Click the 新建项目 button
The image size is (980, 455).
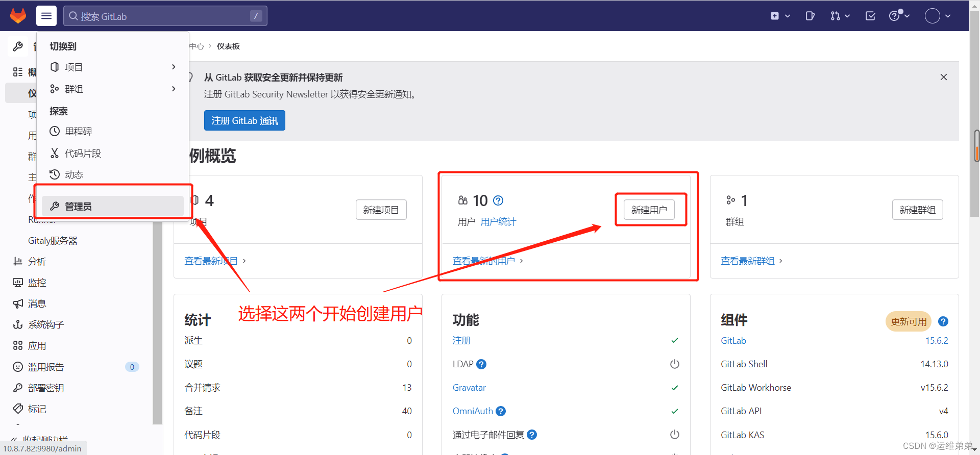click(x=381, y=210)
